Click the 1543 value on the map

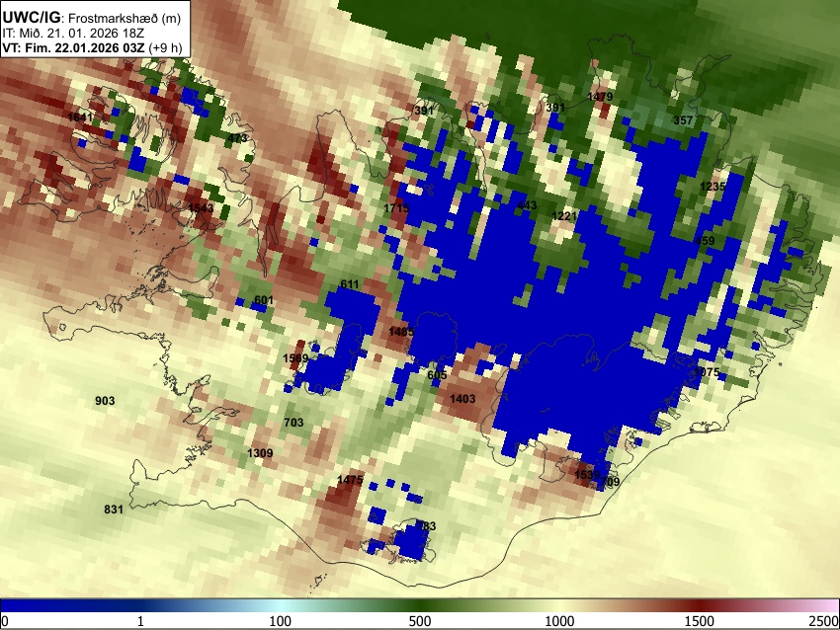click(x=201, y=207)
